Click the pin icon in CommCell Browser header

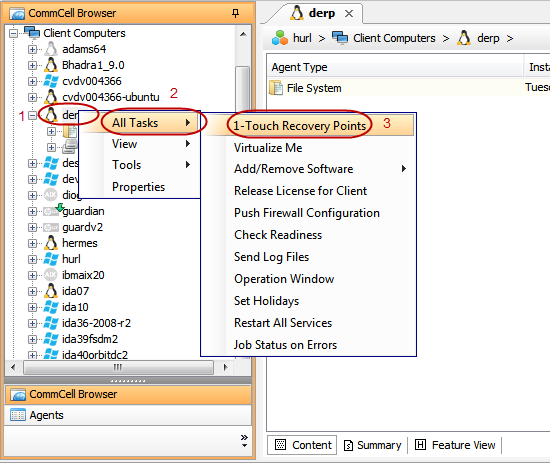pyautogui.click(x=235, y=13)
